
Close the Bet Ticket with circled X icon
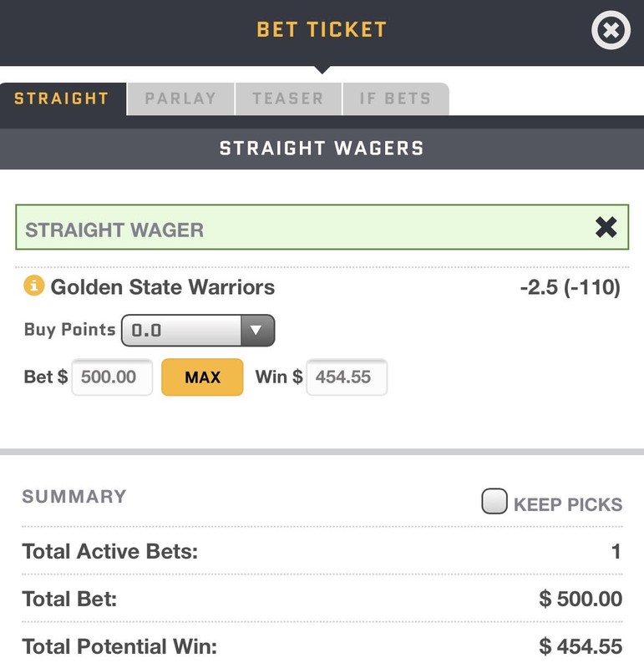(611, 30)
